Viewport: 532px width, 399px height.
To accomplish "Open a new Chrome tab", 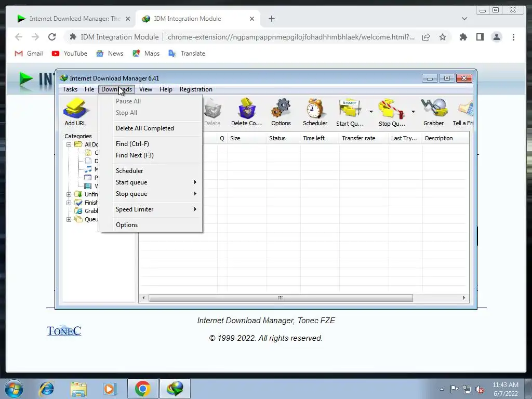I will pyautogui.click(x=271, y=19).
